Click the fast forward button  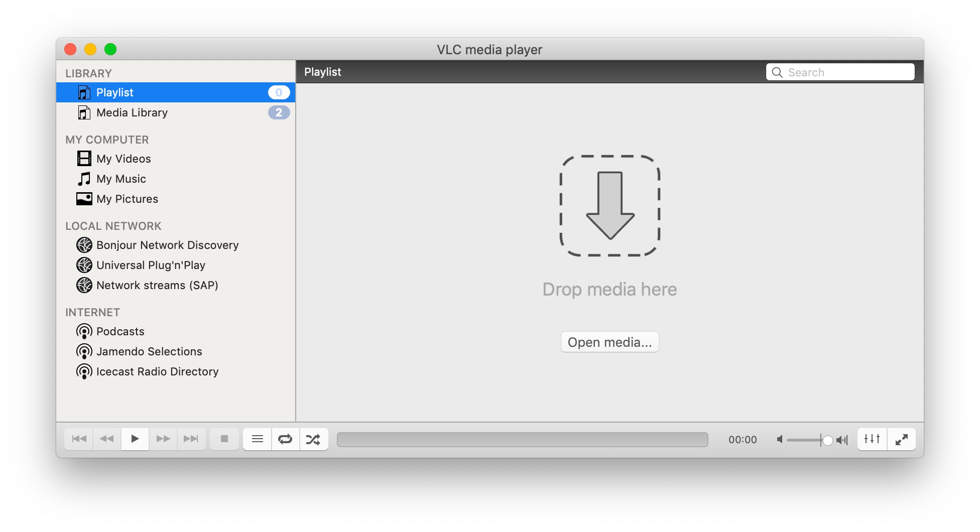(x=163, y=439)
